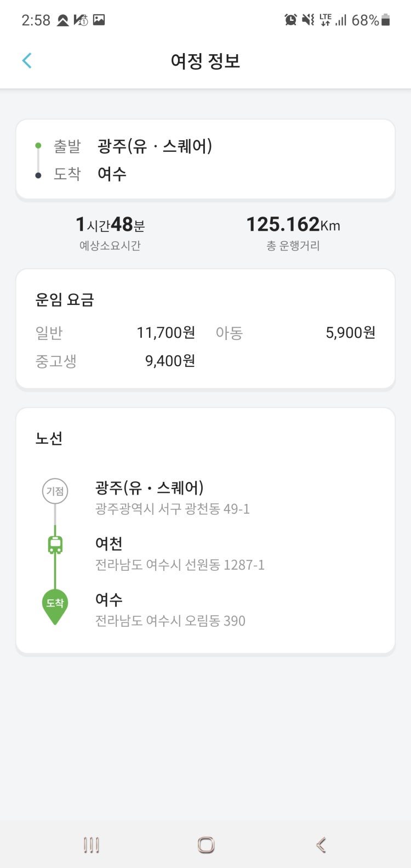Image resolution: width=411 pixels, height=868 pixels.
Task: Tap the 1시간48분 estimated travel time
Action: click(110, 224)
